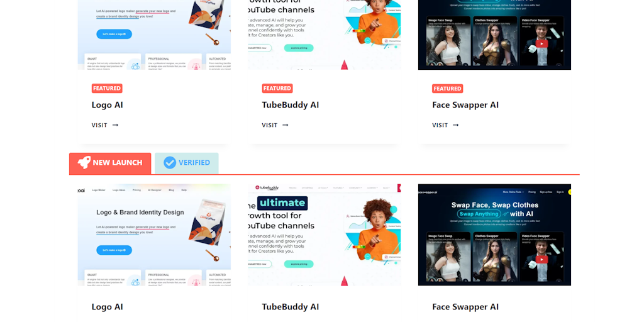
Task: Open TubeBuddy AI thumbnail in lower row
Action: click(325, 235)
